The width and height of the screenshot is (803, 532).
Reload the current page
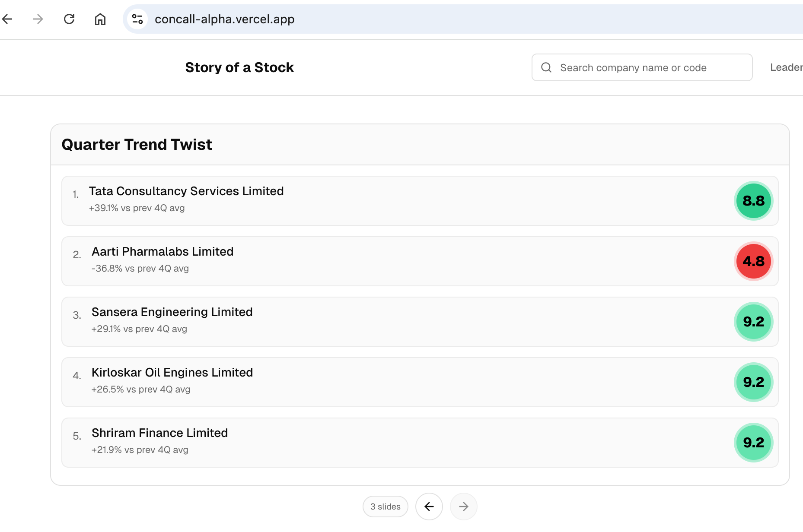(69, 19)
